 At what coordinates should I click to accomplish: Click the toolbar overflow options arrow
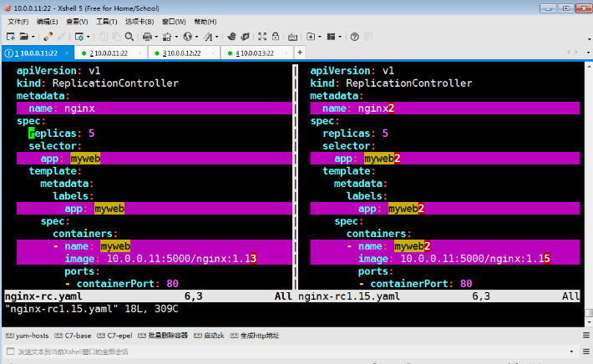pyautogui.click(x=589, y=39)
